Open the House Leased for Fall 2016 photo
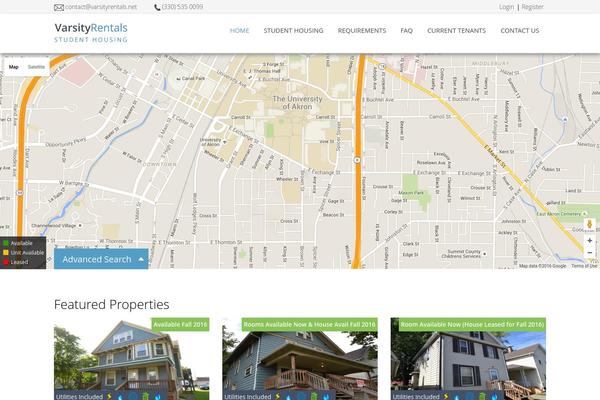Viewport: 600px width, 400px height. 468,359
